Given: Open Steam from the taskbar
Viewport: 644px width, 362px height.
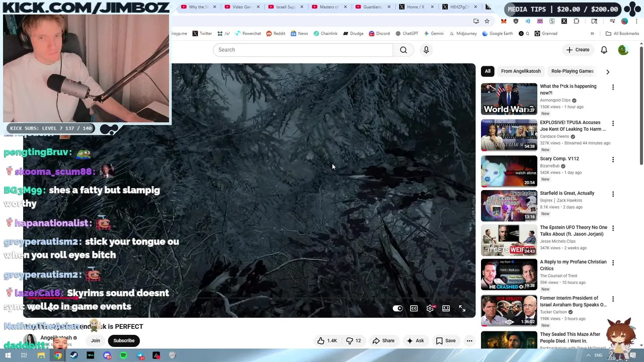Looking at the screenshot, I should 74,355.
